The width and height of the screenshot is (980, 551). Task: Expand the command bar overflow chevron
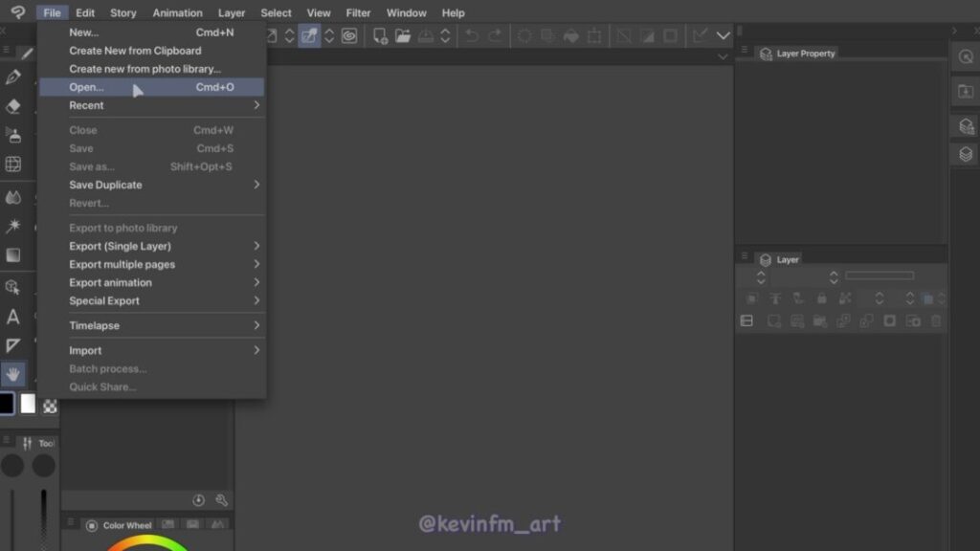(x=724, y=36)
